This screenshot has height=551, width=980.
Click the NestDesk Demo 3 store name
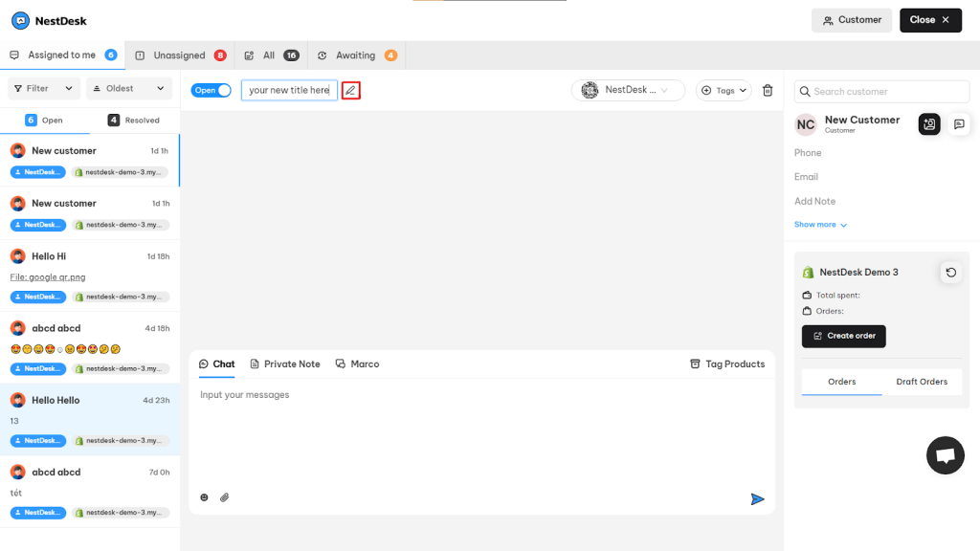point(858,273)
